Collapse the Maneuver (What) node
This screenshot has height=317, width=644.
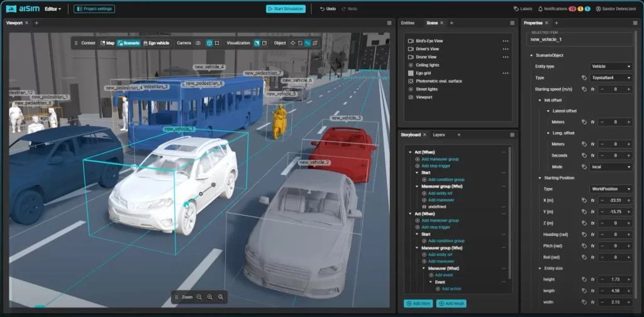click(x=424, y=268)
